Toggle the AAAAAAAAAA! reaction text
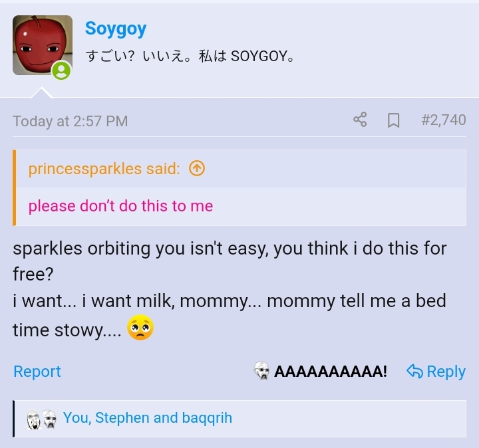This screenshot has height=448, width=479. coord(330,372)
